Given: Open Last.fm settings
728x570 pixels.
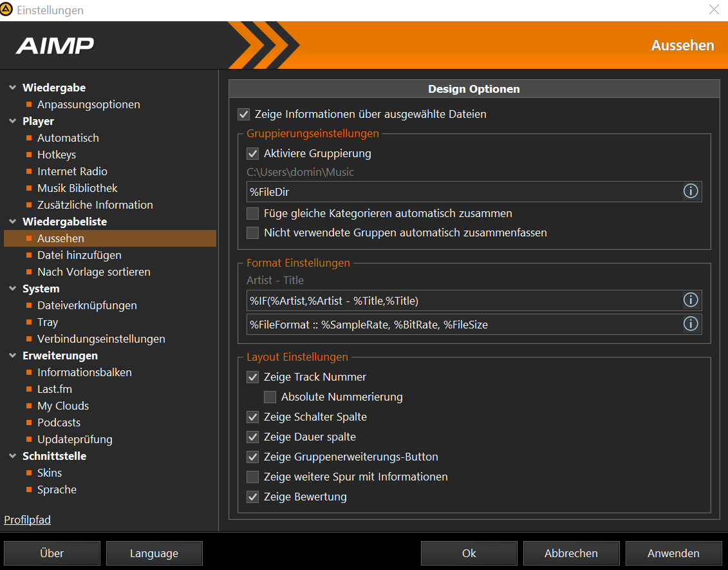Looking at the screenshot, I should click(x=55, y=389).
